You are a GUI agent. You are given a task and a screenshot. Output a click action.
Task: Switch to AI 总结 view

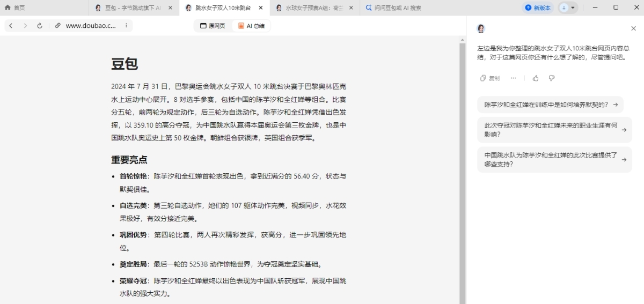[251, 26]
